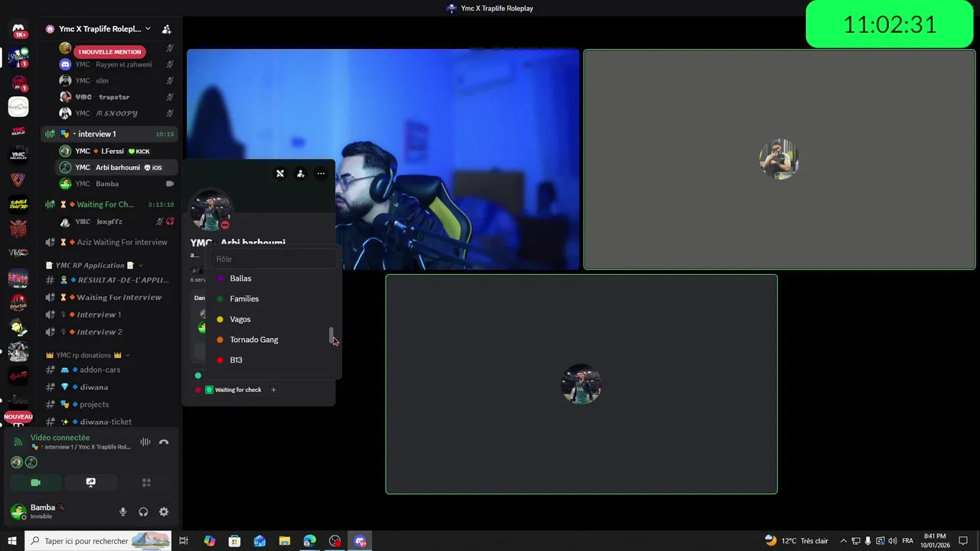Toggle the camera button in voice panel
The image size is (980, 551).
35,483
